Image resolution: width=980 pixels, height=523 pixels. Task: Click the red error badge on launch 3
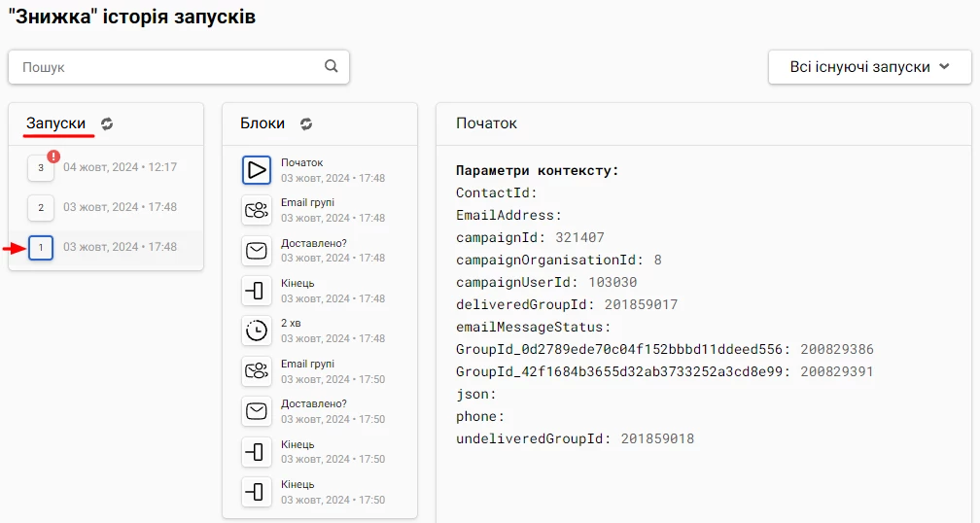pos(53,157)
